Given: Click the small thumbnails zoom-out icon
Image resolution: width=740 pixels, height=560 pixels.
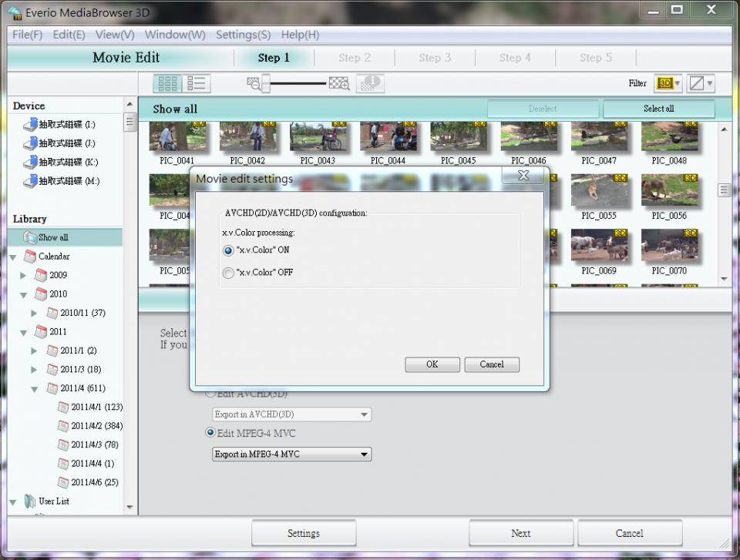Looking at the screenshot, I should click(253, 83).
